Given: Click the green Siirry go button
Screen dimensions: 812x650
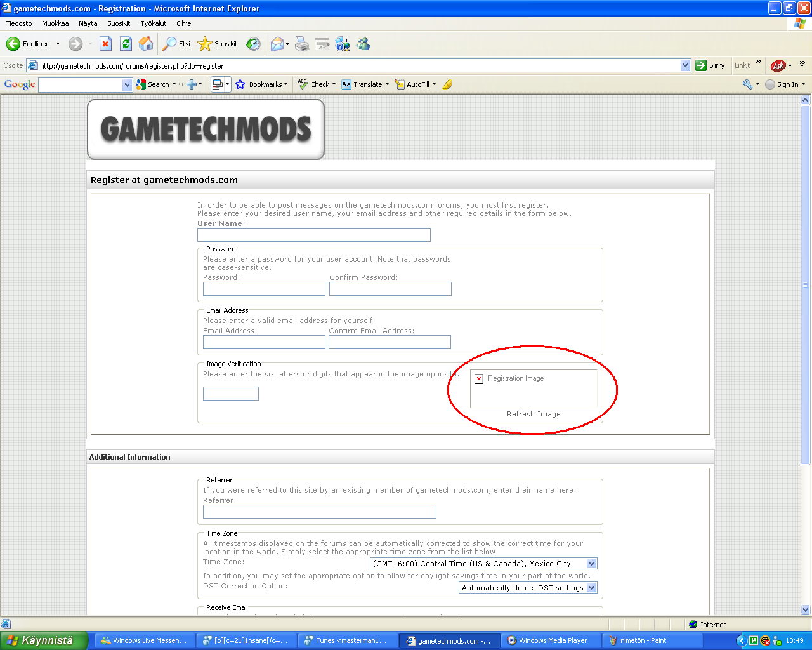Looking at the screenshot, I should point(710,65).
